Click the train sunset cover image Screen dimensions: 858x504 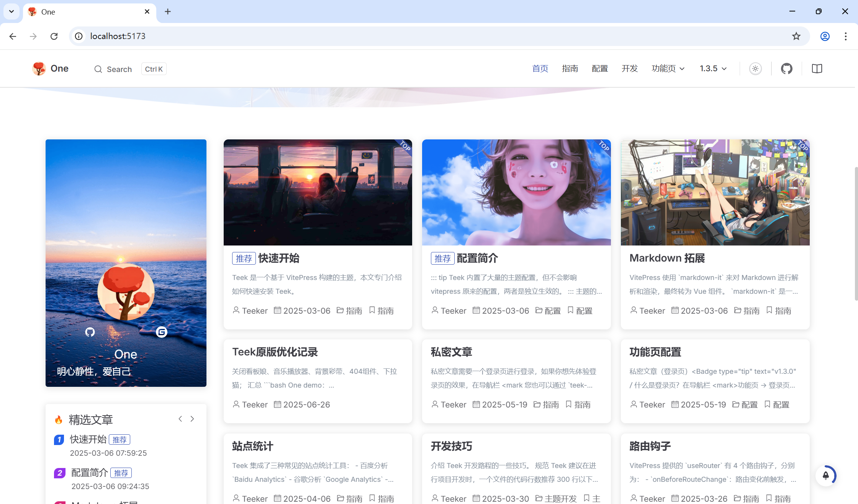point(318,192)
